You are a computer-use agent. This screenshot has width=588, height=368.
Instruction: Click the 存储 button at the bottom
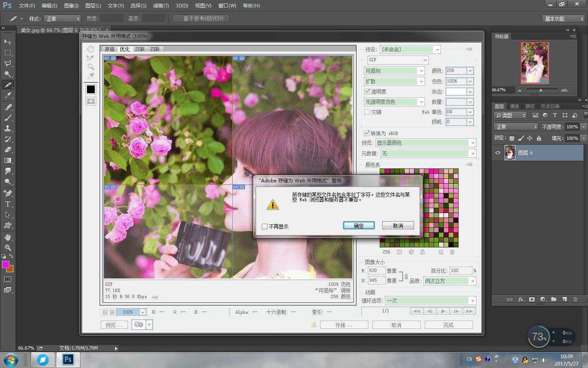pyautogui.click(x=344, y=324)
